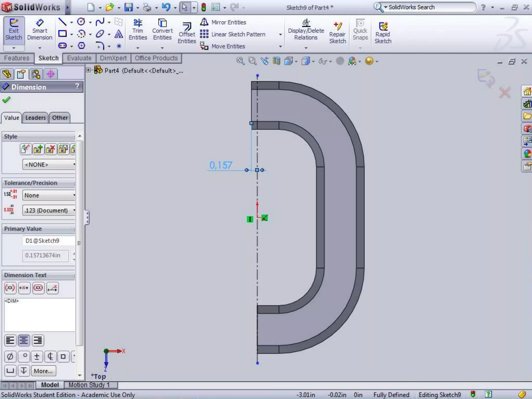
Task: Open the tolerance type None dropdown
Action: (49, 195)
